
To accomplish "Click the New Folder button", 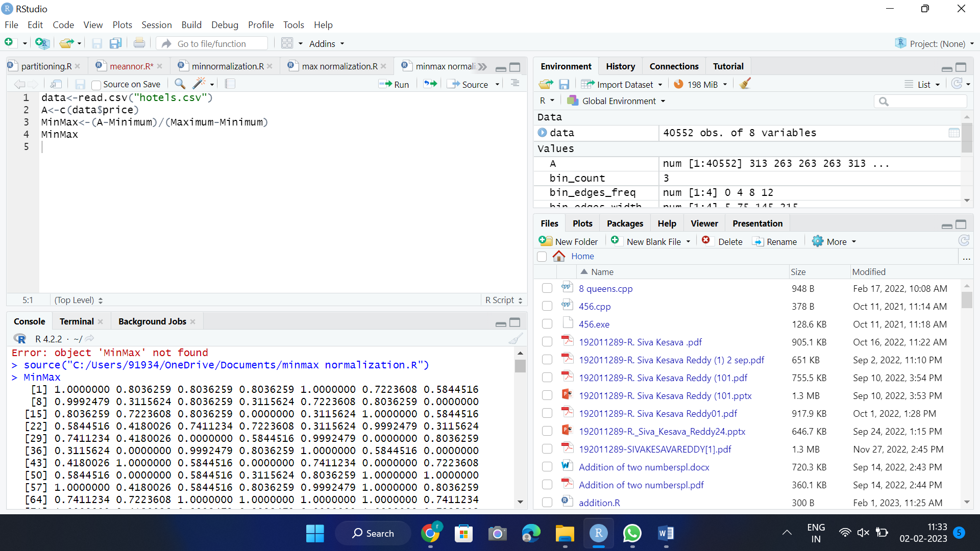I will coord(568,241).
